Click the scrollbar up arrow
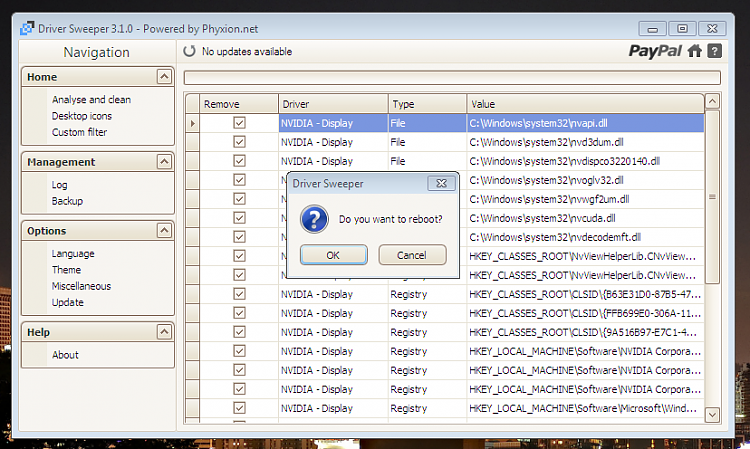Viewport: 750px width, 449px height. pyautogui.click(x=712, y=101)
